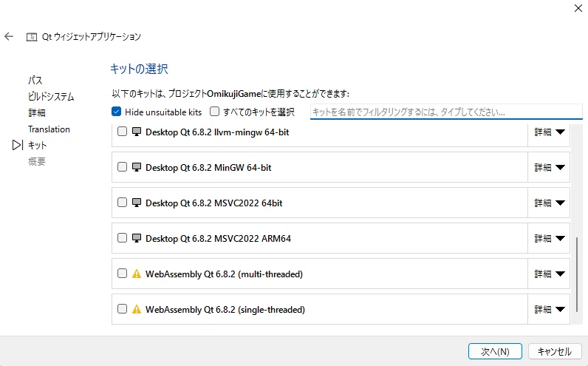Enable WebAssembly Qt 6.8.2 multi-threaded kit checkbox
588x366 pixels.
(122, 274)
